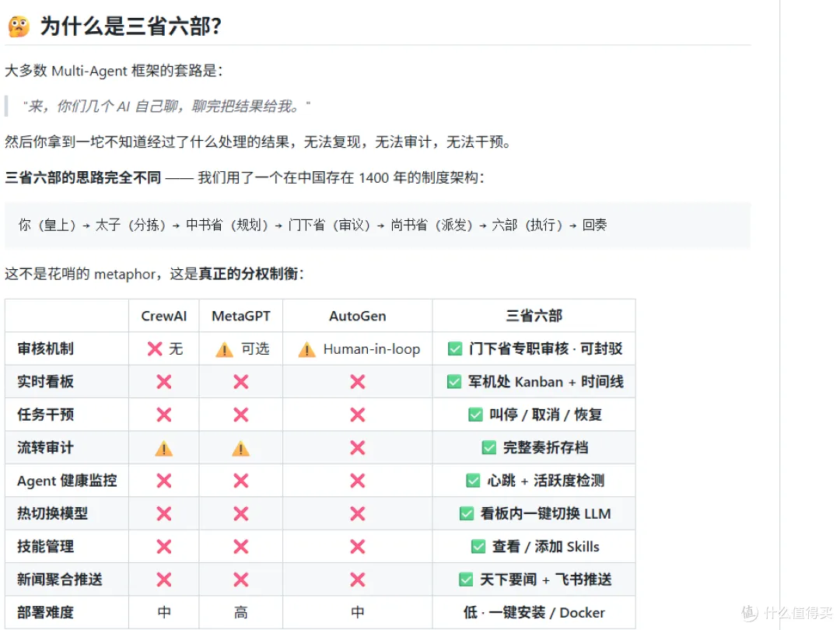Click the green check beside 军机处 Kanban
This screenshot has height=630, width=840.
click(x=454, y=382)
